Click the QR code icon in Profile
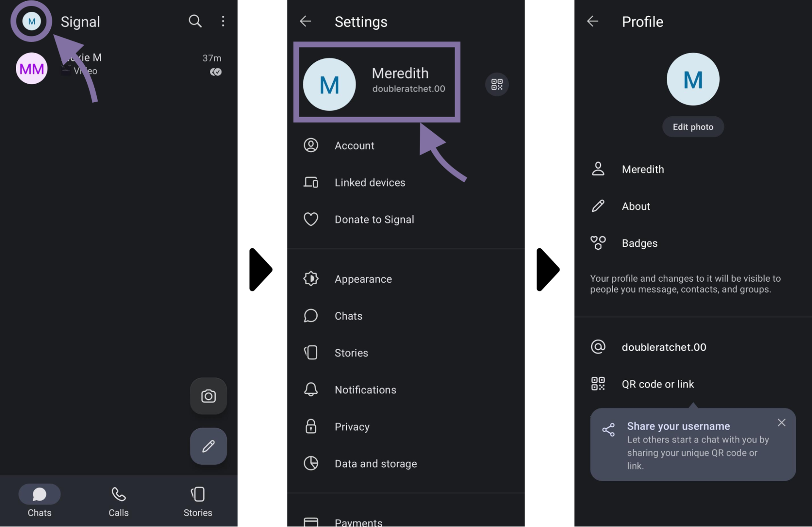Screen dimensions: 812x527 pyautogui.click(x=598, y=384)
